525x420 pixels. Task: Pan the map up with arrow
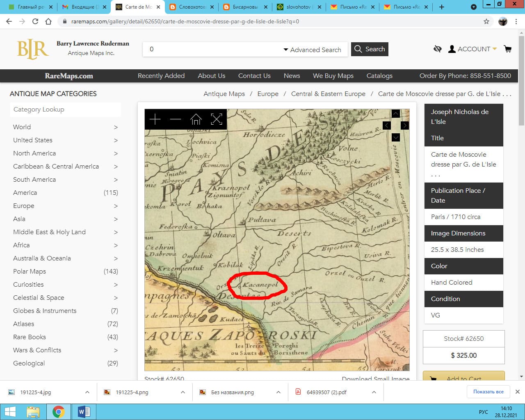click(x=396, y=114)
